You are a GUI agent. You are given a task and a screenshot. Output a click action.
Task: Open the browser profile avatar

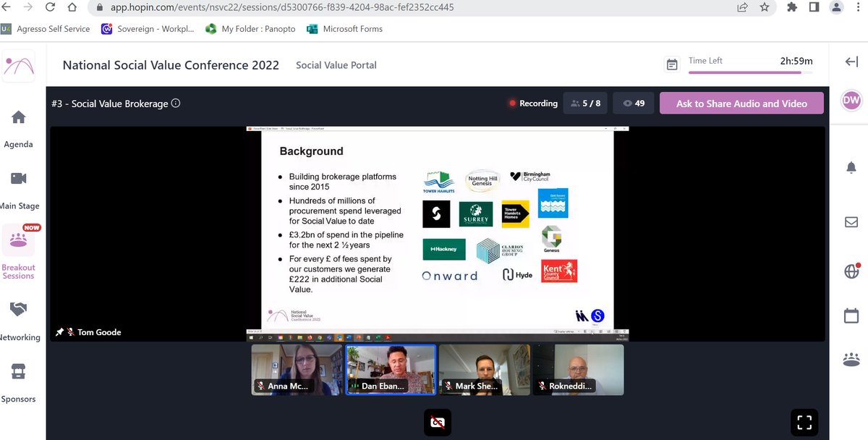tap(837, 7)
